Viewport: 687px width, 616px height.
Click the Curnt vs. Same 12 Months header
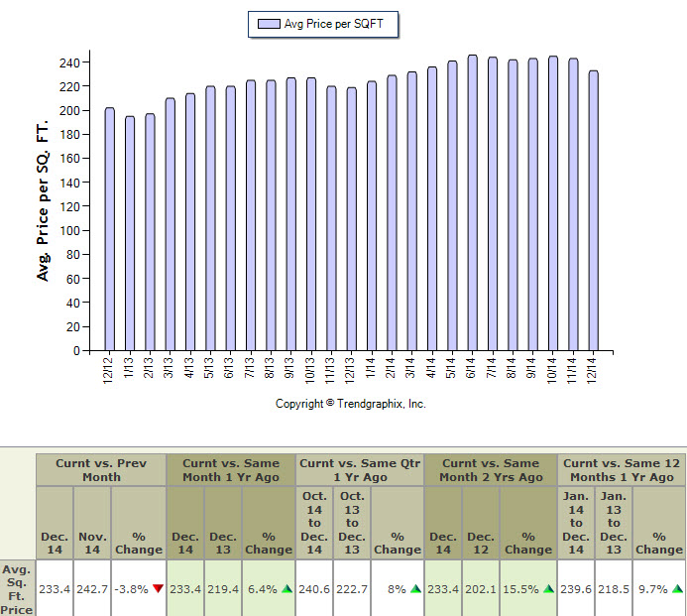pos(622,470)
